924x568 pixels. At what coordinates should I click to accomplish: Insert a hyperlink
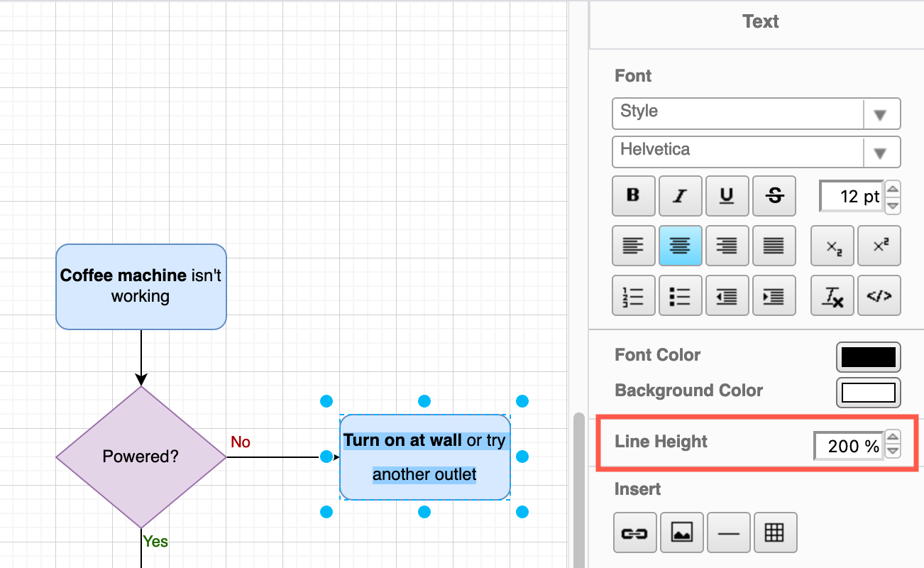(634, 532)
